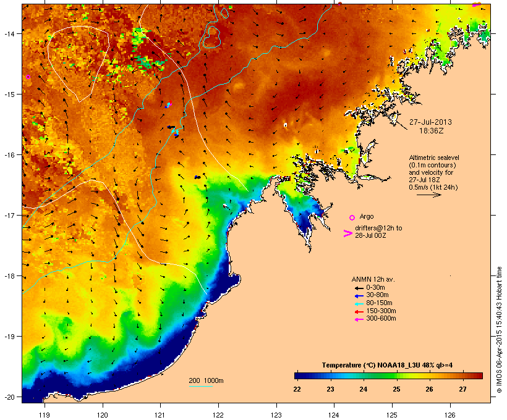Screen dimensions: 507x420
Task: Click the Argo float marker near -14.7 latitude
Action: pyautogui.click(x=28, y=77)
